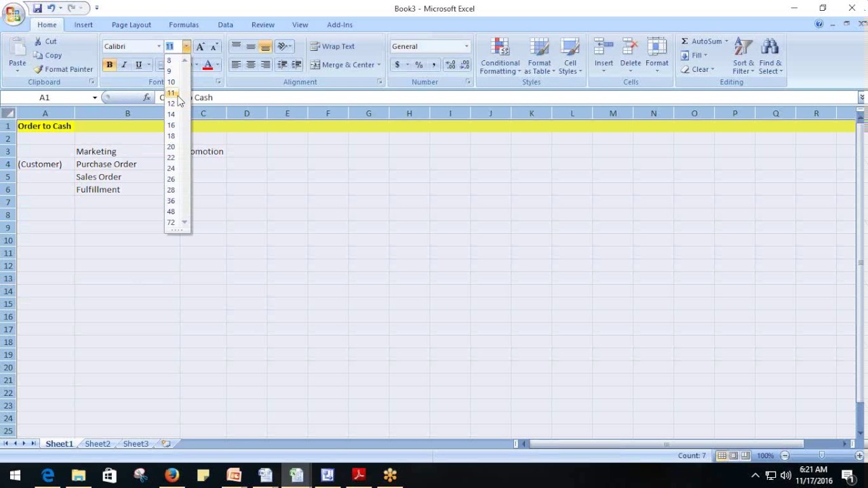Open the Calibri font name dropdown
The width and height of the screenshot is (868, 488).
coord(159,46)
